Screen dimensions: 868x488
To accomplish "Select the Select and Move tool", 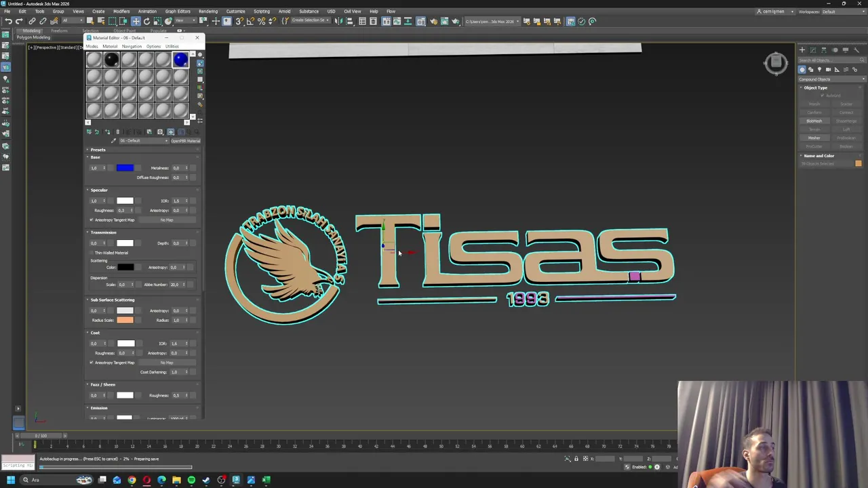I will [136, 21].
